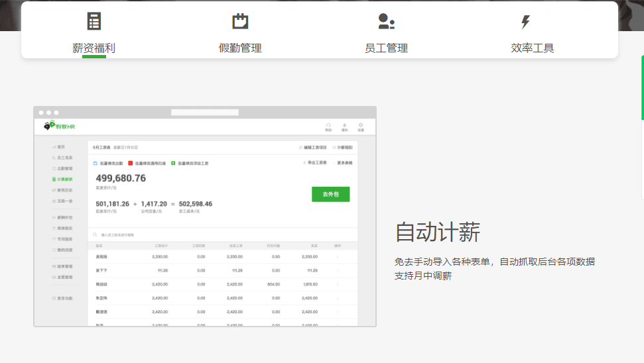Switch to the 假勤管理 tab
This screenshot has height=363, width=644.
(240, 48)
